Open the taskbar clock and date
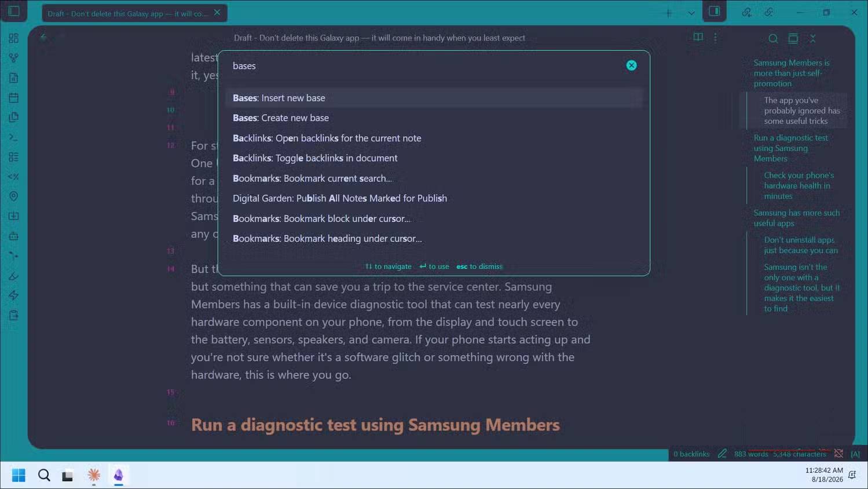The width and height of the screenshot is (868, 489). (824, 475)
